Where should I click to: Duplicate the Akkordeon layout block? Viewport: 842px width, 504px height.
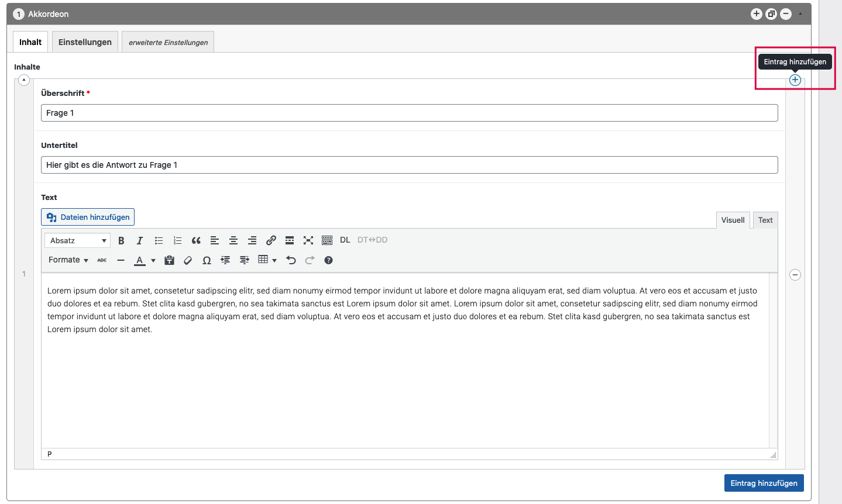pyautogui.click(x=771, y=14)
